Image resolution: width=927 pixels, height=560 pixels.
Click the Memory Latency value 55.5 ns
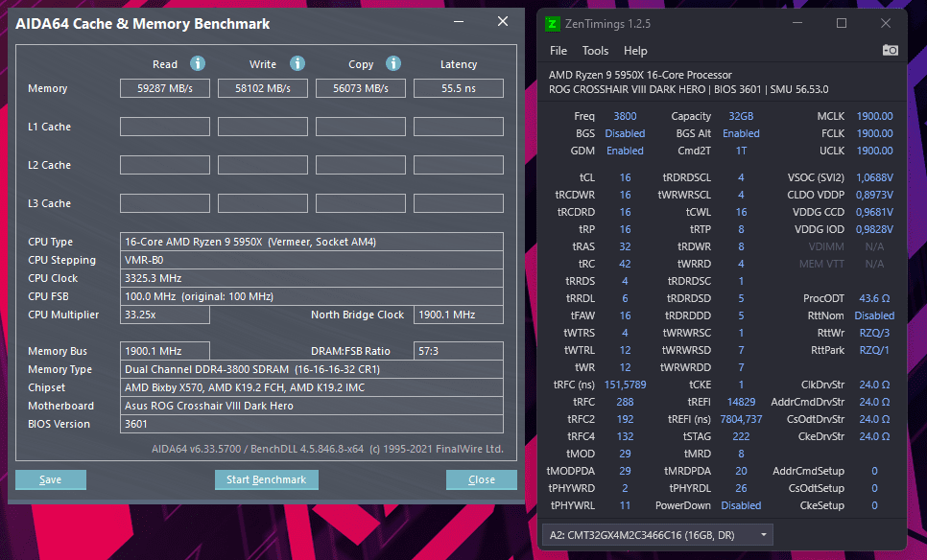pos(459,88)
